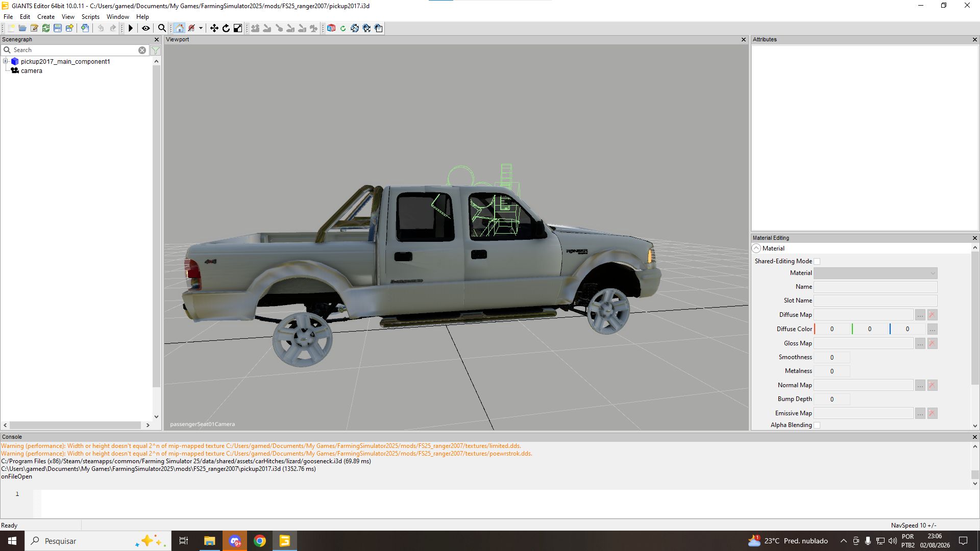980x551 pixels.
Task: Toggle the crossed-out red toolbar icon
Action: pos(191,28)
